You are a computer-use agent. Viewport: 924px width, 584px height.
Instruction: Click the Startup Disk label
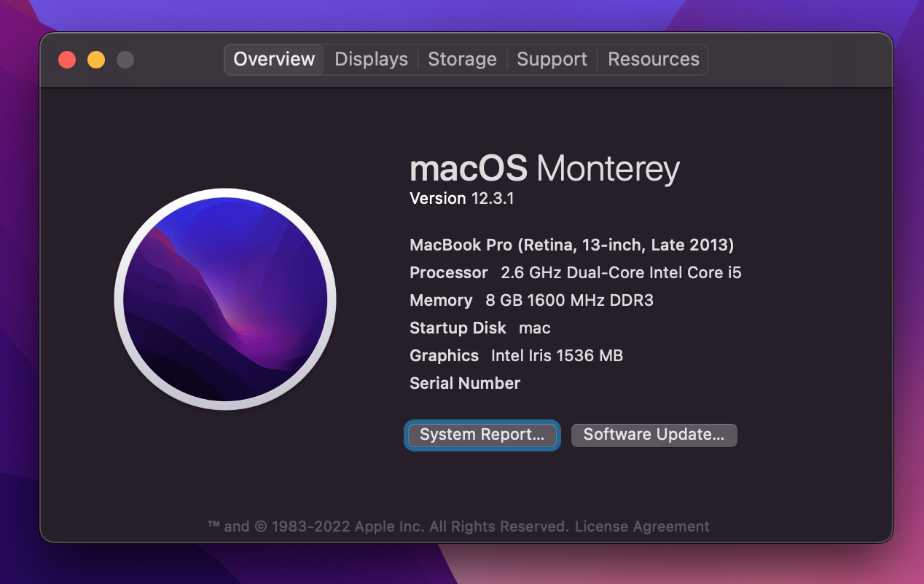pos(458,328)
